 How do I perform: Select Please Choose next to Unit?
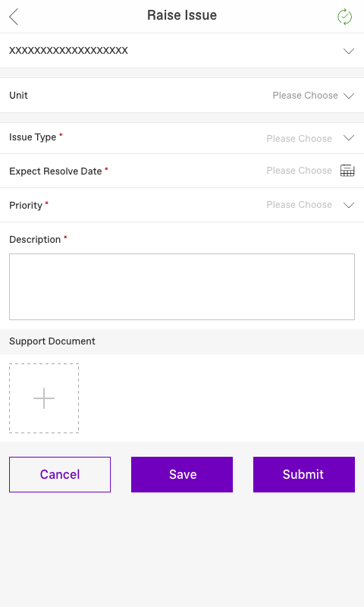click(x=305, y=96)
